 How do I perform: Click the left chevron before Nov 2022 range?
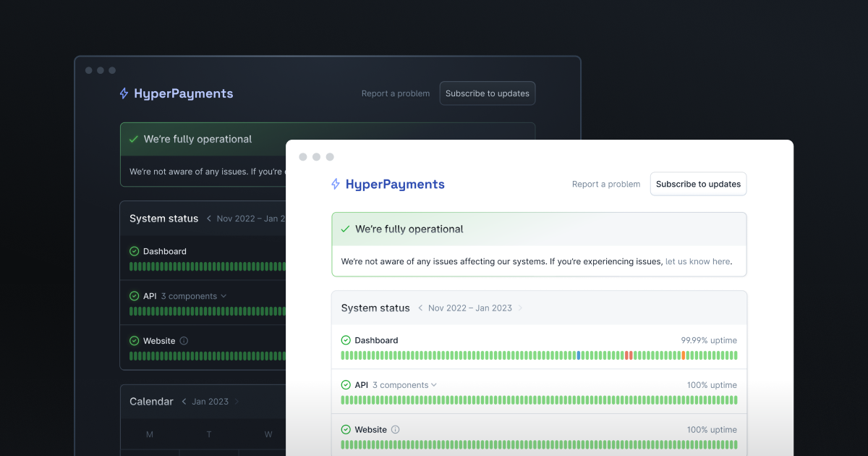click(420, 308)
